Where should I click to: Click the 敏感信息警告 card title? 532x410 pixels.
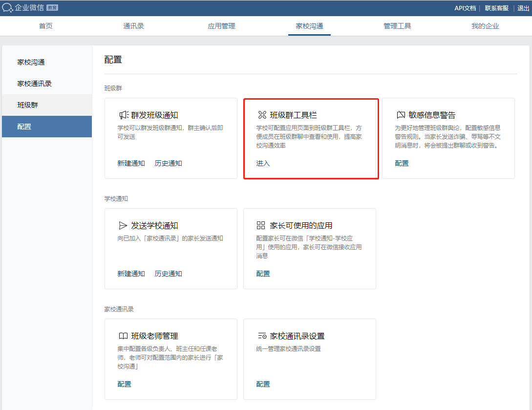[x=432, y=115]
